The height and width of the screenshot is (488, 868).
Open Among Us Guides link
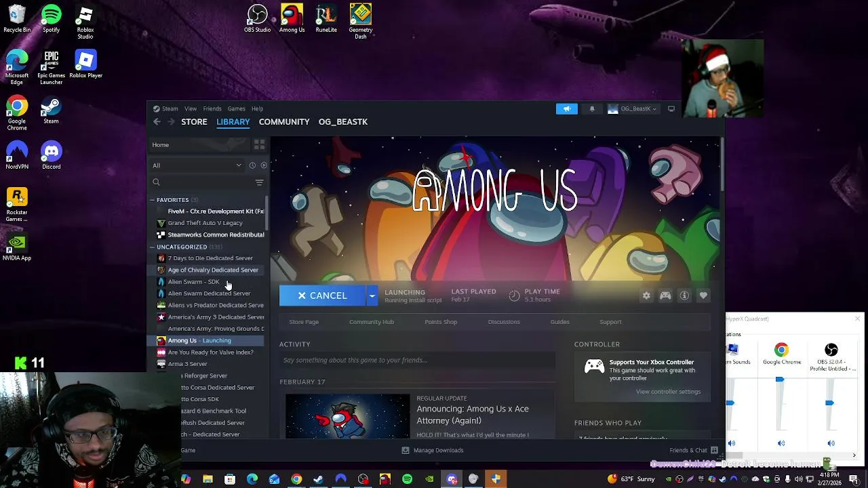559,322
